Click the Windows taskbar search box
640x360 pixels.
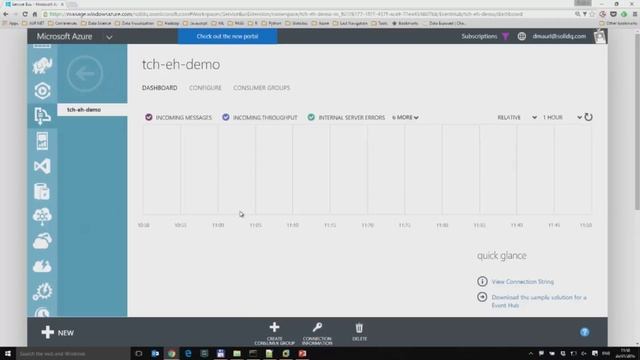tap(73, 353)
